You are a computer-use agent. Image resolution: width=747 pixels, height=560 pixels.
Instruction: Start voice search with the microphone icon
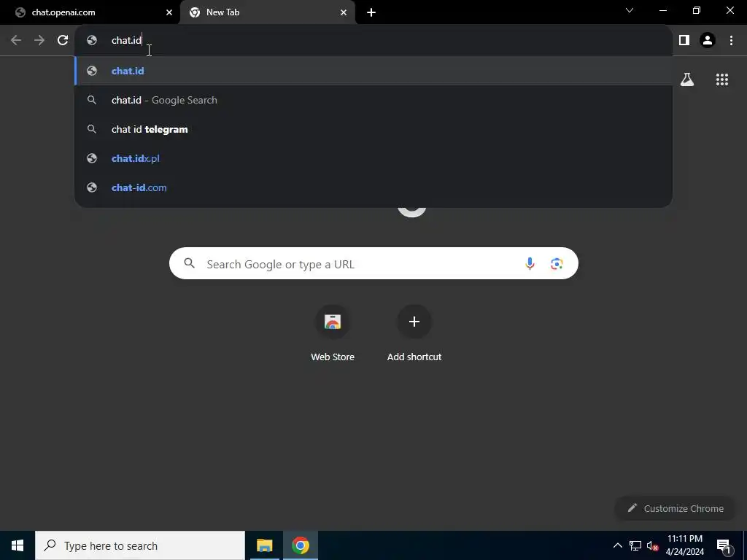[x=530, y=263]
